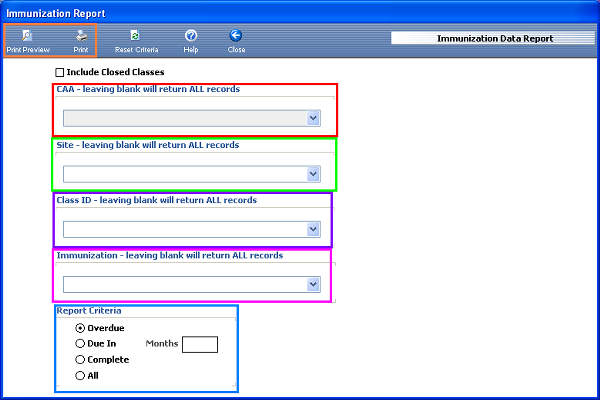Screen dimensions: 600x400
Task: Enable the Include Closed Classes checkbox
Action: pyautogui.click(x=60, y=72)
